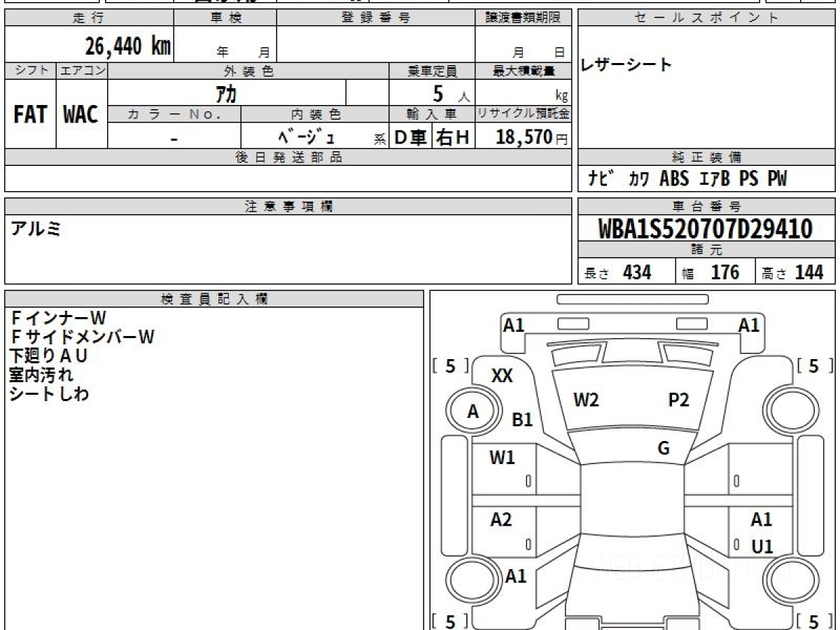Click the 乗車定員 header
This screenshot has height=630, width=840.
click(432, 71)
